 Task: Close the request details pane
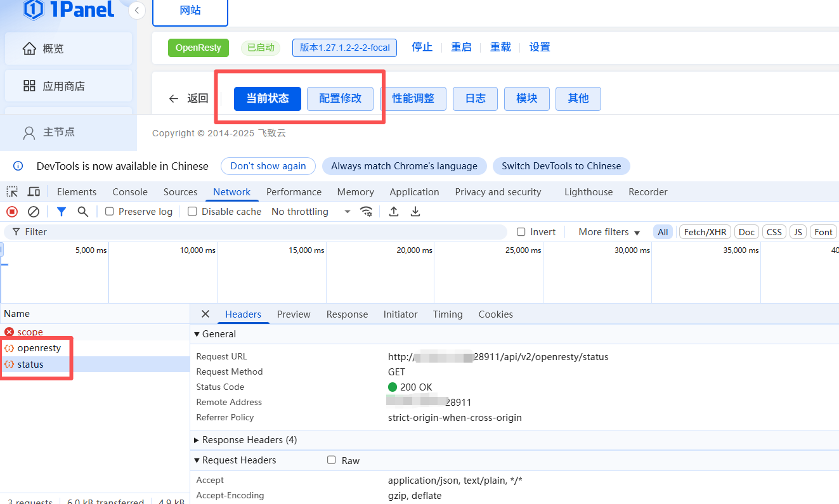205,314
